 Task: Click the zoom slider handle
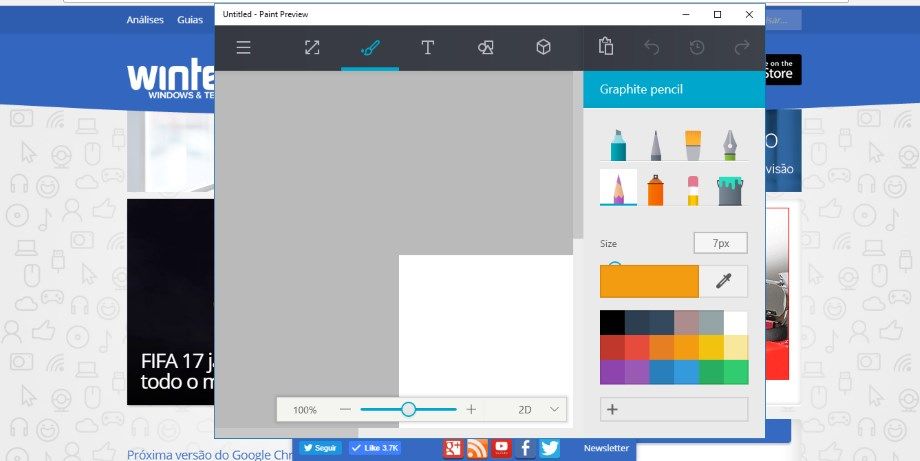[408, 409]
